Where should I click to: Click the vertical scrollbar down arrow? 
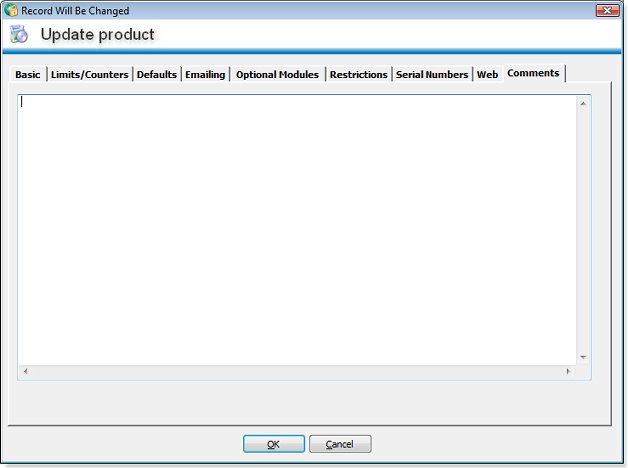click(x=583, y=357)
